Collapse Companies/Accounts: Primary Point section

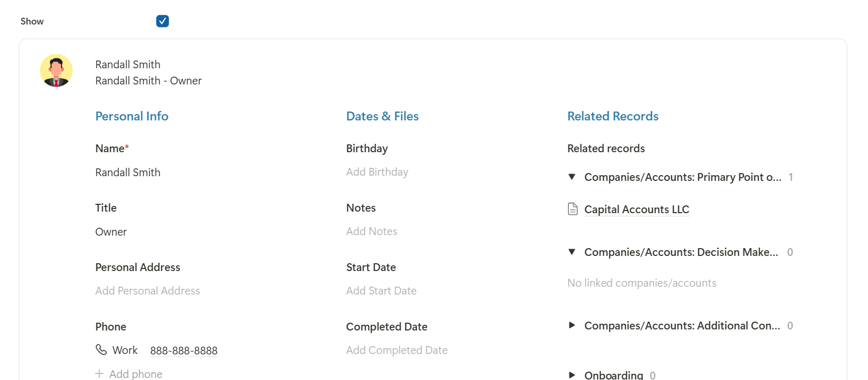(572, 177)
